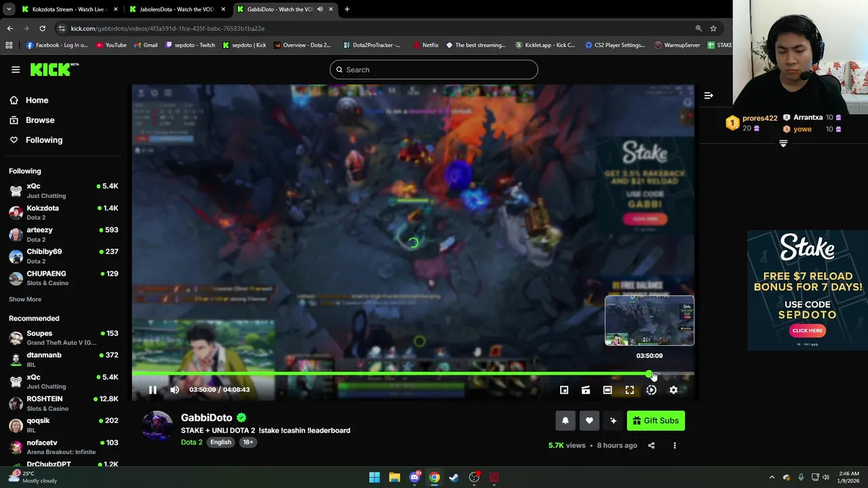Open nofacetv recommended channel
Screen dimensions: 868x488
tap(64, 447)
